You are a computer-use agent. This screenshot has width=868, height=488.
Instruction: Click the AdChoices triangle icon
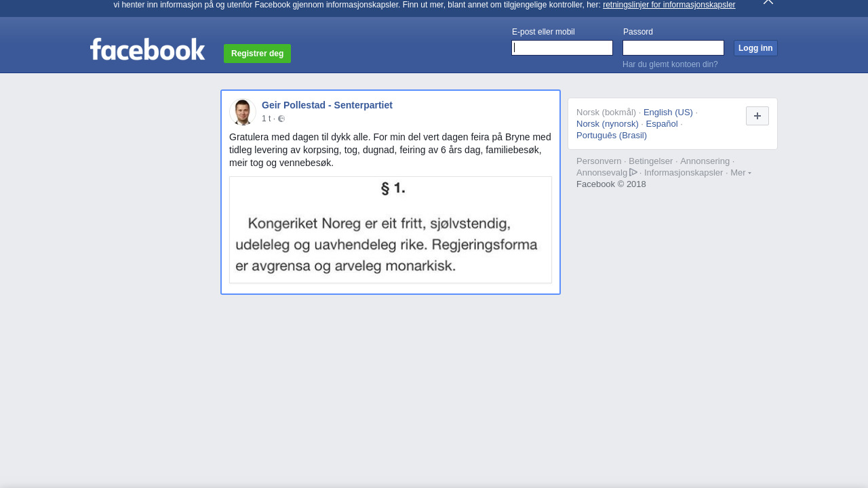coord(633,172)
